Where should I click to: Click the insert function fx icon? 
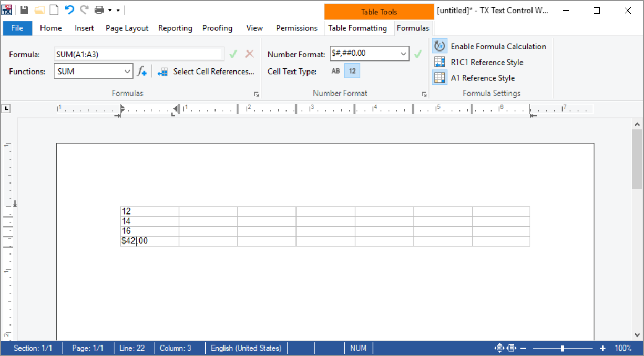point(142,72)
